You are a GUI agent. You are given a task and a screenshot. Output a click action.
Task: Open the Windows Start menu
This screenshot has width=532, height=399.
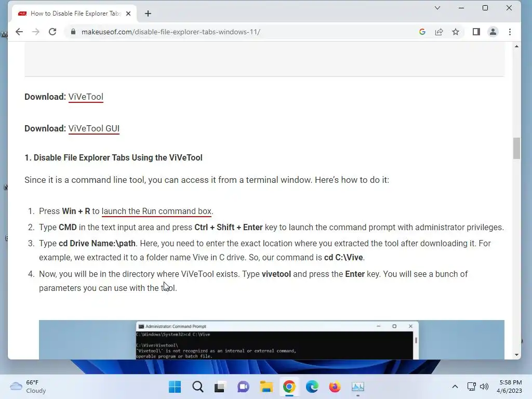click(175, 387)
